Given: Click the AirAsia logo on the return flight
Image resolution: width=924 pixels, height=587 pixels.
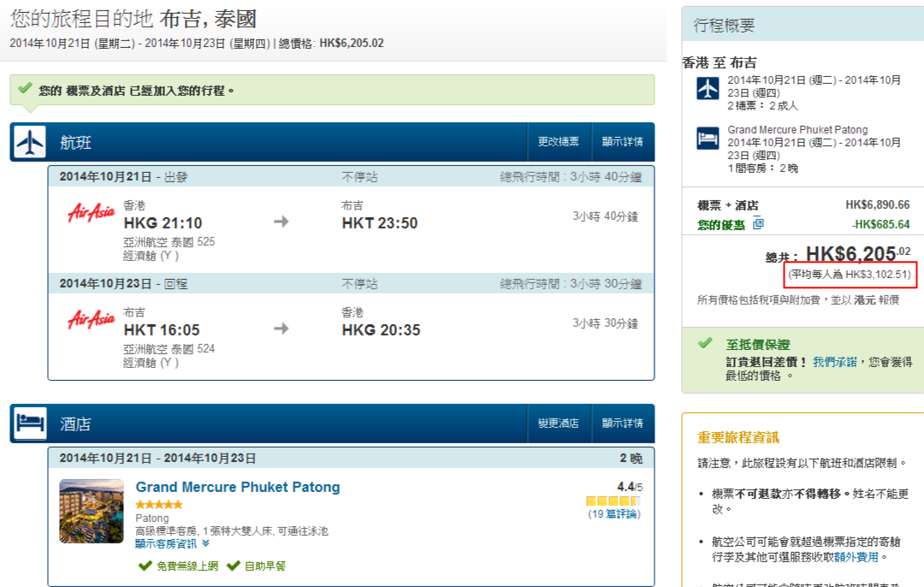Looking at the screenshot, I should tap(92, 319).
